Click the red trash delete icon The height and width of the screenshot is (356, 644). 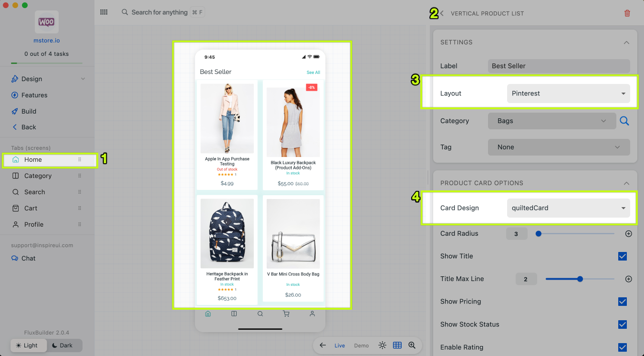[627, 13]
